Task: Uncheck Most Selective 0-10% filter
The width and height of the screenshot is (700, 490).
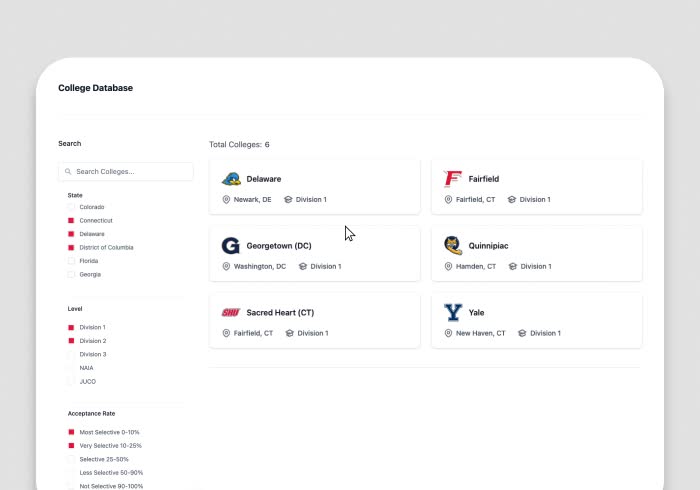Action: (x=71, y=432)
